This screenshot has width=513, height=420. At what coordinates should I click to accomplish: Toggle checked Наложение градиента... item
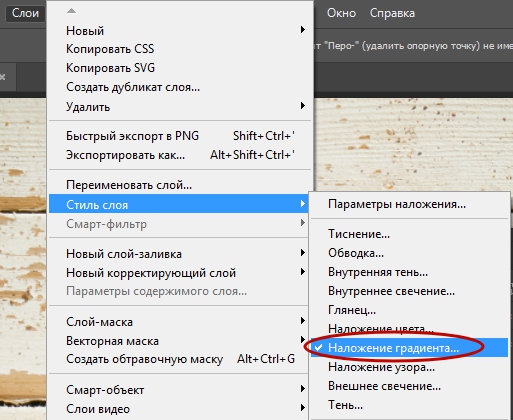pos(409,348)
